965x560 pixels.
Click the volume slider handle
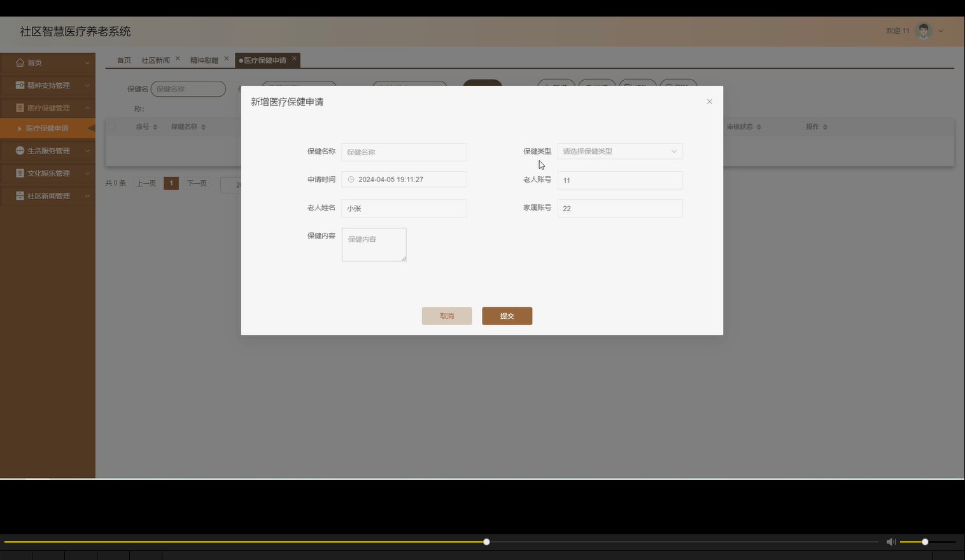point(925,542)
